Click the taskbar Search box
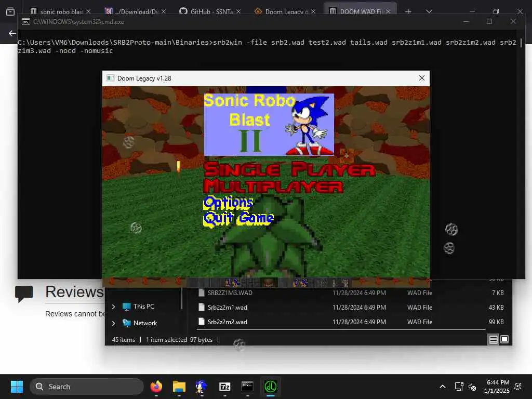The height and width of the screenshot is (399, 532). click(x=87, y=387)
